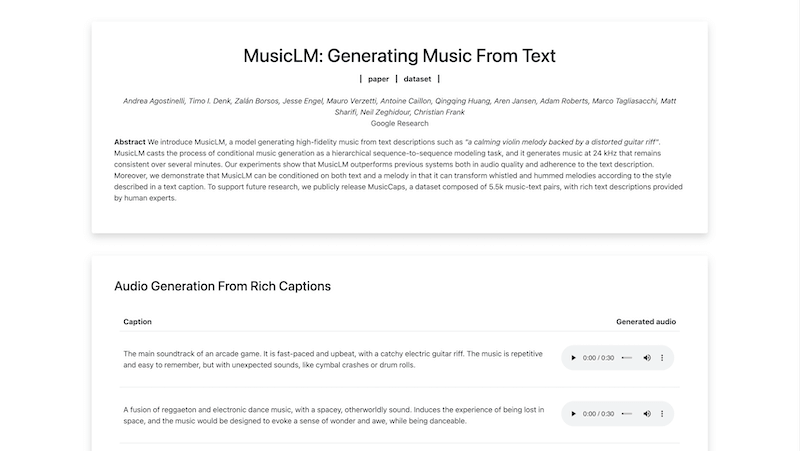
Task: Open the dataset link
Action: 418,78
